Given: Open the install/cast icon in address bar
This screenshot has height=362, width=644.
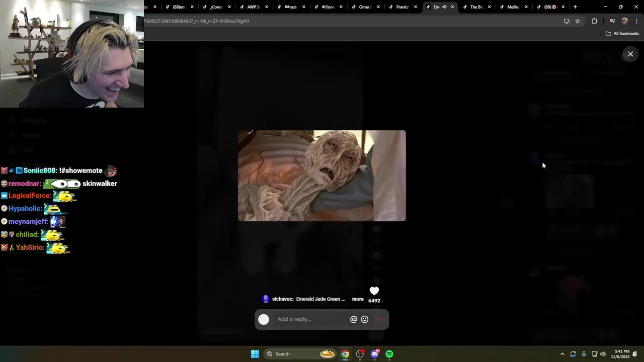Looking at the screenshot, I should pos(567,21).
